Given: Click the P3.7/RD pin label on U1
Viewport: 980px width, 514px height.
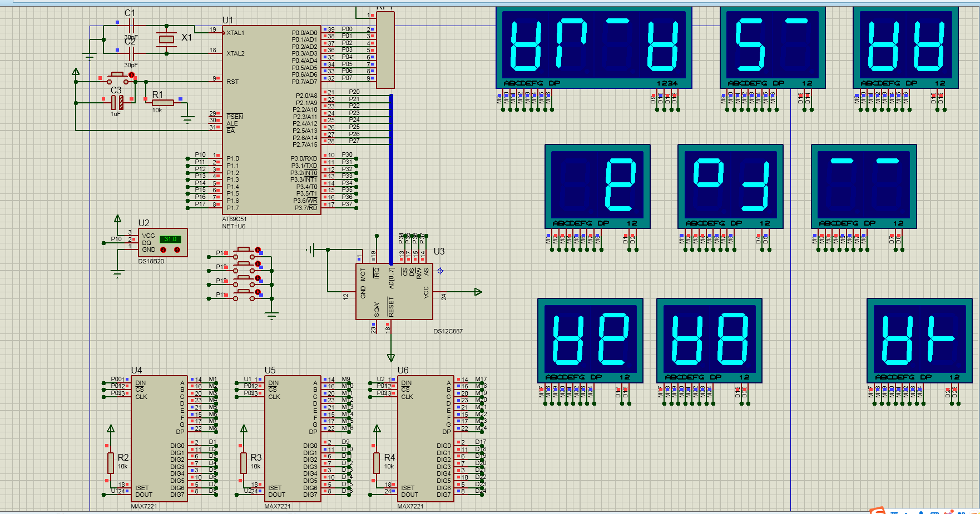Looking at the screenshot, I should (306, 208).
